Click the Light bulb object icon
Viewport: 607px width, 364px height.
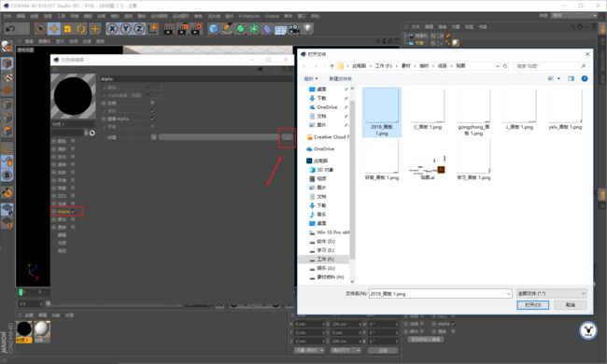307,29
